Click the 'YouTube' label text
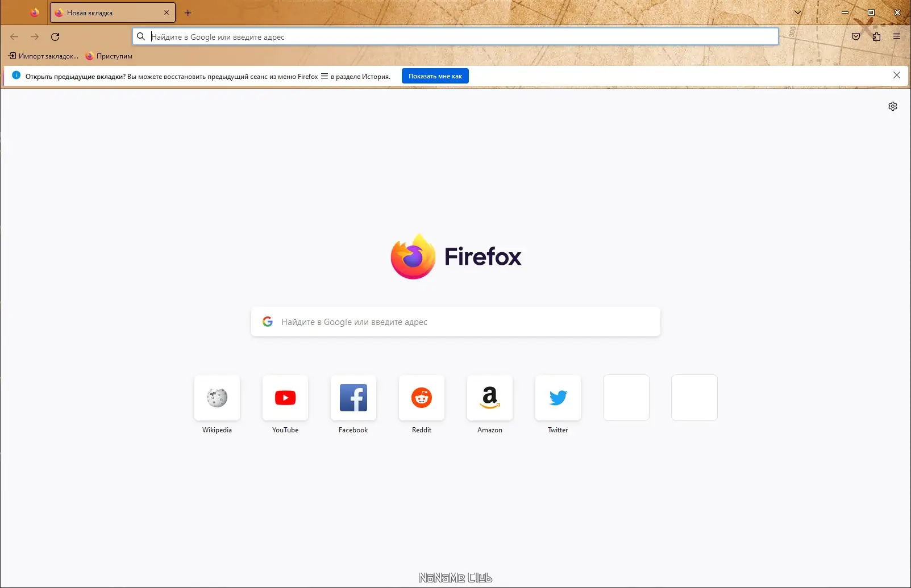Screen dimensions: 911x588 coord(285,430)
